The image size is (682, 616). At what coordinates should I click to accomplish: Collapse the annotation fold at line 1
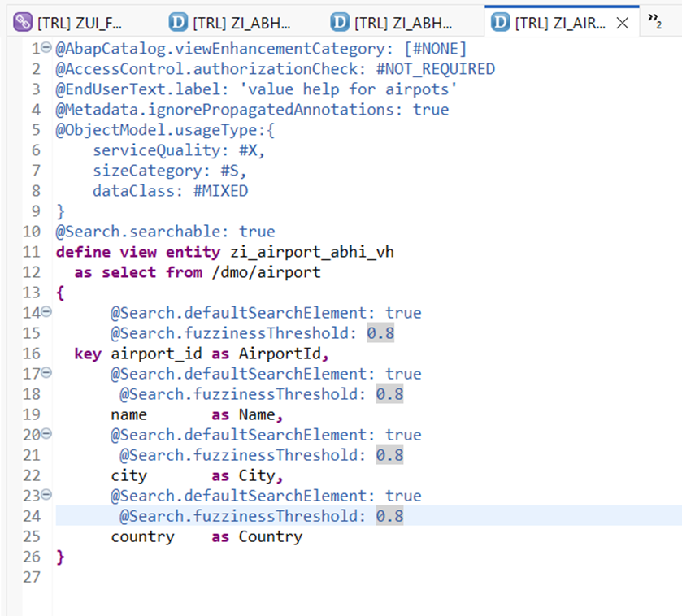(x=46, y=49)
